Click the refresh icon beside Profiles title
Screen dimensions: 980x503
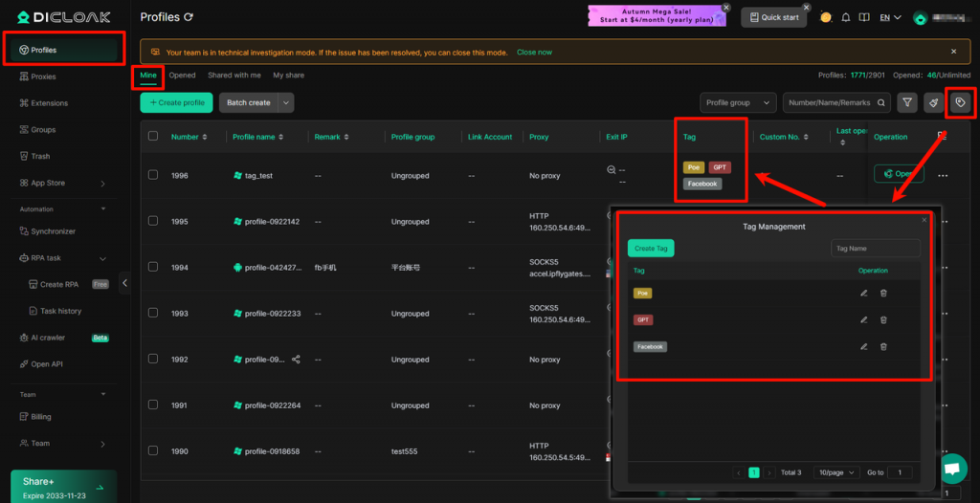(189, 17)
